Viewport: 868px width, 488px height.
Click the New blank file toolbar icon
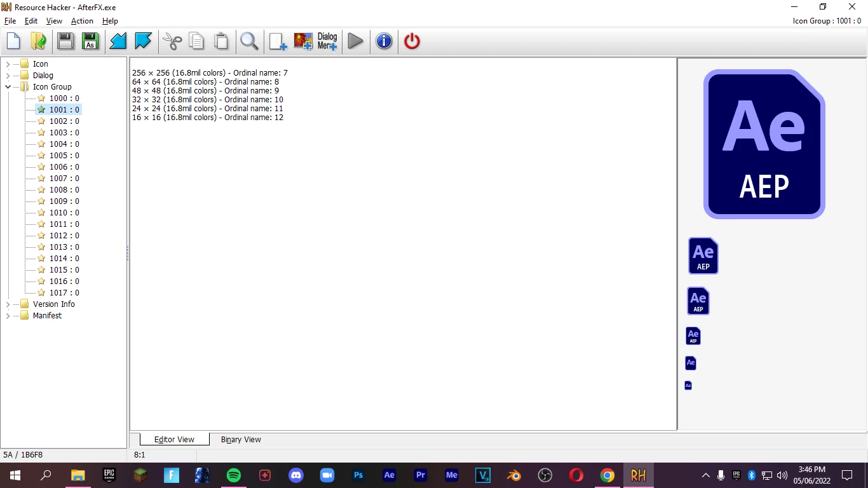[x=13, y=41]
